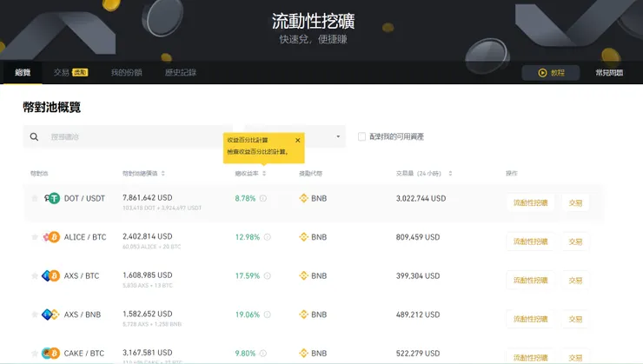This screenshot has width=643, height=364.
Task: Open the 歷史記錄 tab
Action: click(181, 73)
